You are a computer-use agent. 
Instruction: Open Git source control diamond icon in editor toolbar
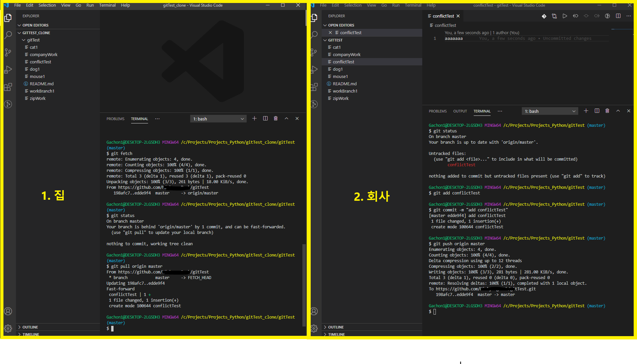pos(544,16)
